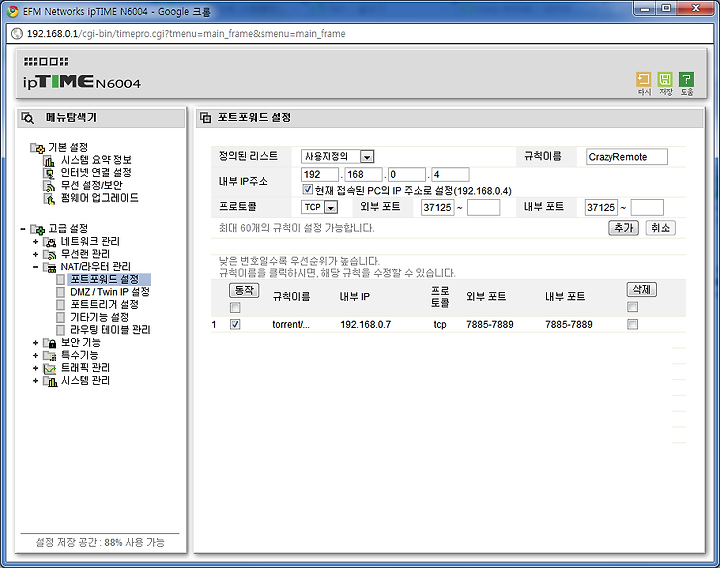Image resolution: width=720 pixels, height=568 pixels.
Task: Click the empty external port end field
Action: pyautogui.click(x=483, y=208)
